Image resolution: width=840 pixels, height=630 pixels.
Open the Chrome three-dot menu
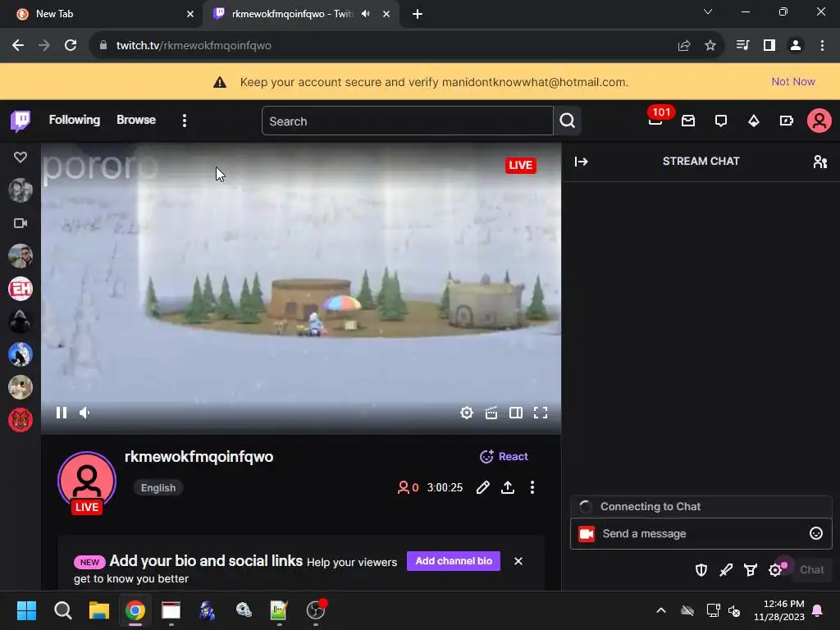click(x=822, y=46)
